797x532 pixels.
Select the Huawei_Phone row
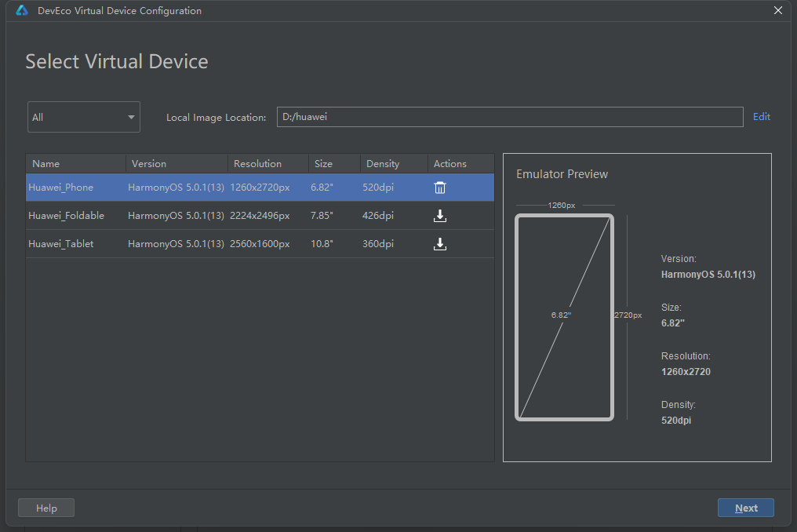tap(260, 188)
